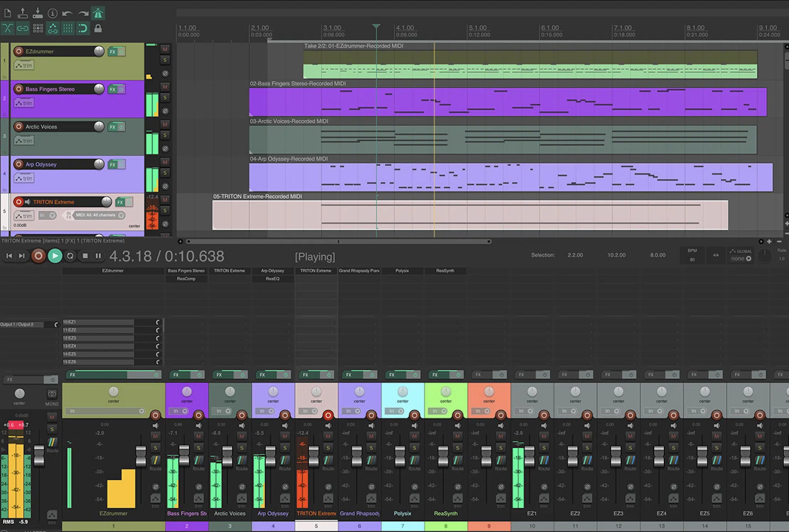Toggle snap magnet icon
This screenshot has width=789, height=532.
point(83,28)
